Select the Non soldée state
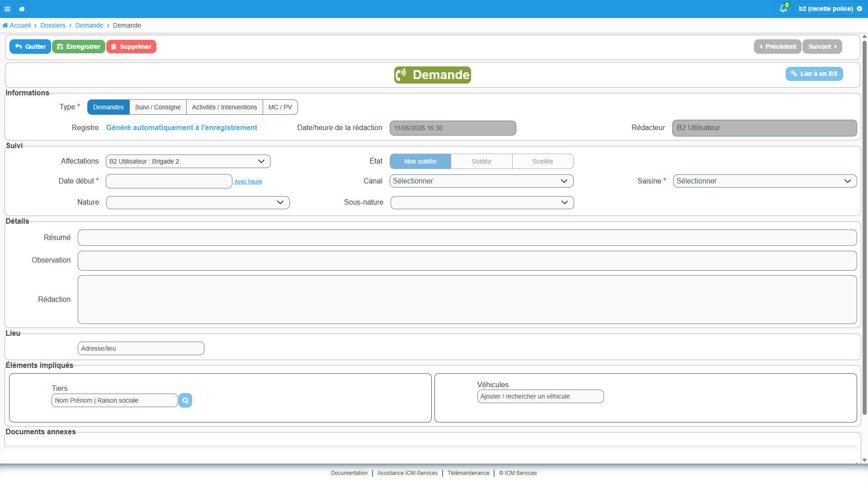This screenshot has width=868, height=488. [x=420, y=161]
